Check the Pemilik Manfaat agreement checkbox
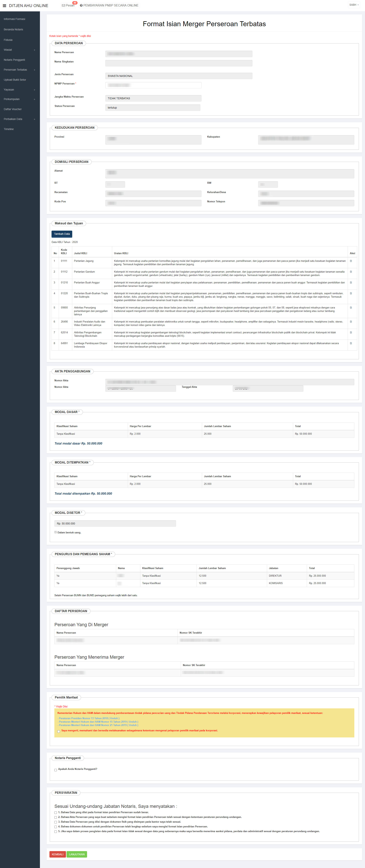Viewport: 365px width, 868px height. (59, 731)
